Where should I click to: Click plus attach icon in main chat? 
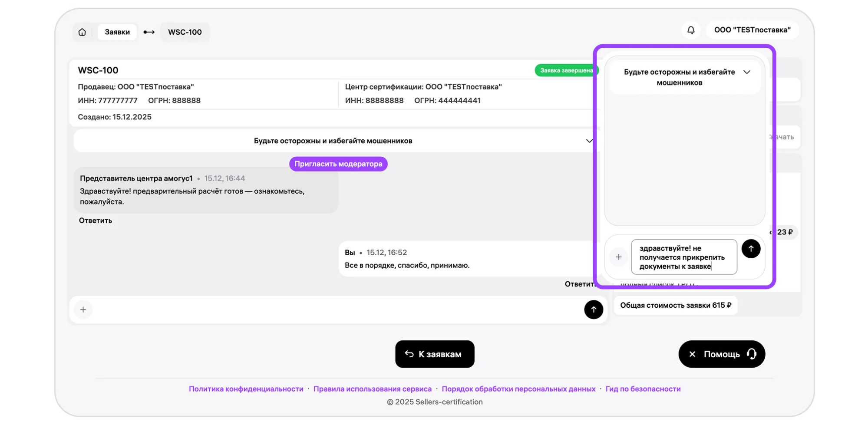83,310
